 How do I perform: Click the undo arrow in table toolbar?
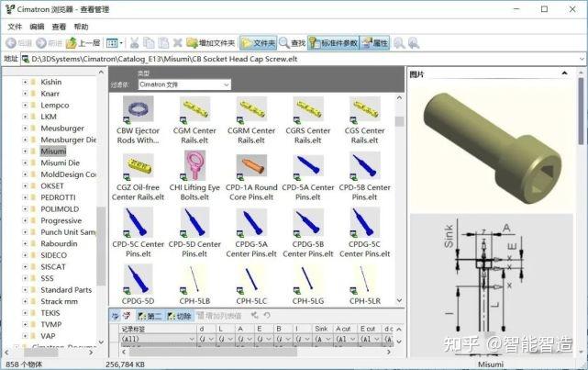tap(267, 315)
